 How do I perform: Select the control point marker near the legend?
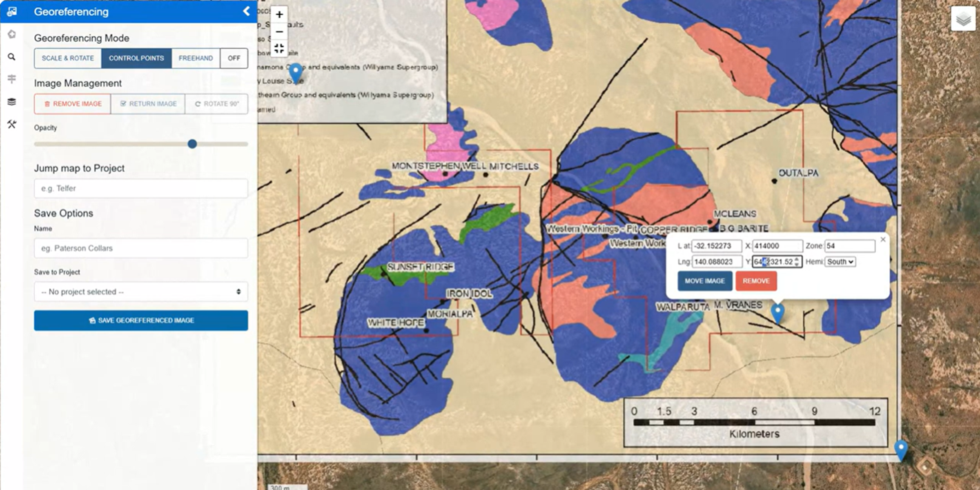[x=296, y=73]
